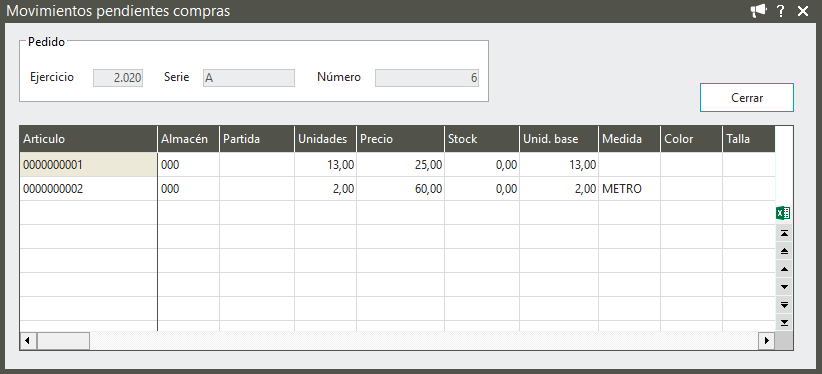Open the megaphone announcements icon

click(758, 11)
